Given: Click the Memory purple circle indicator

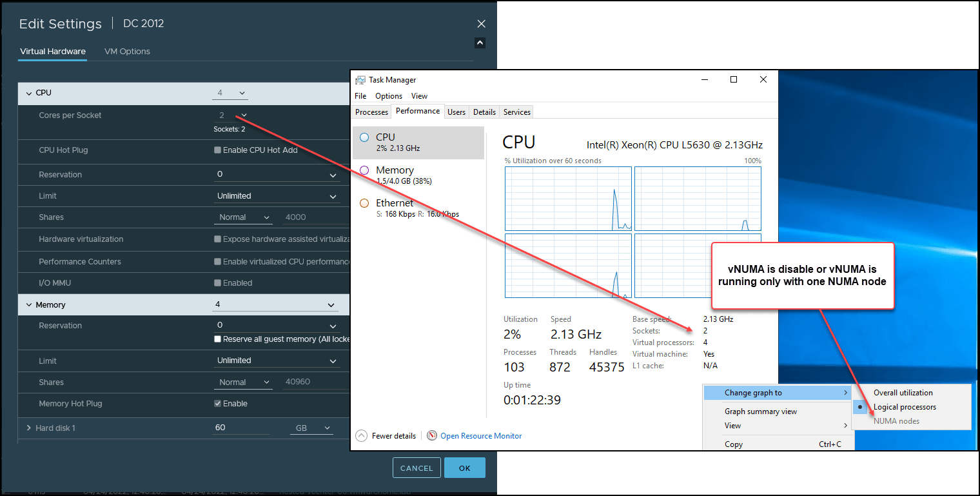Looking at the screenshot, I should [x=364, y=170].
